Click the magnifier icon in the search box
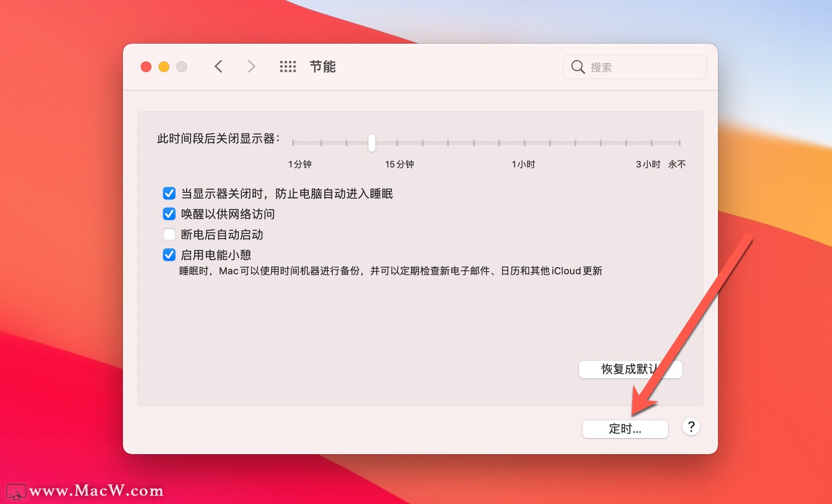This screenshot has width=832, height=504. pyautogui.click(x=578, y=67)
